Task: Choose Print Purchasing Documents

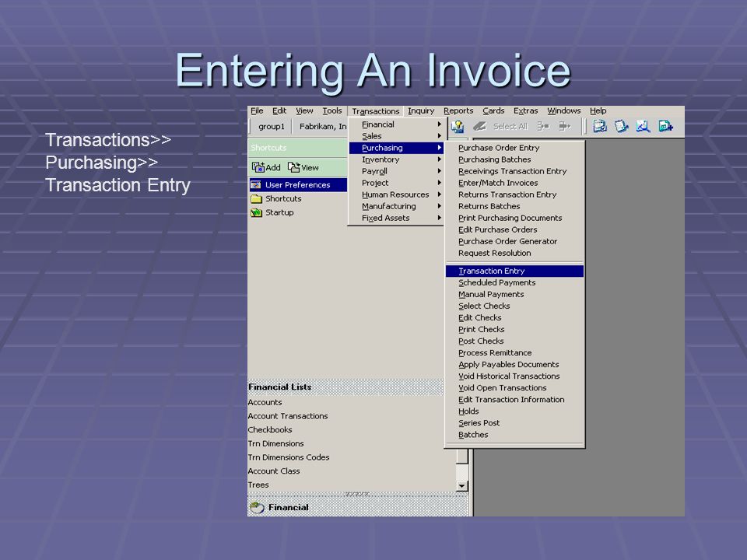Action: [514, 218]
